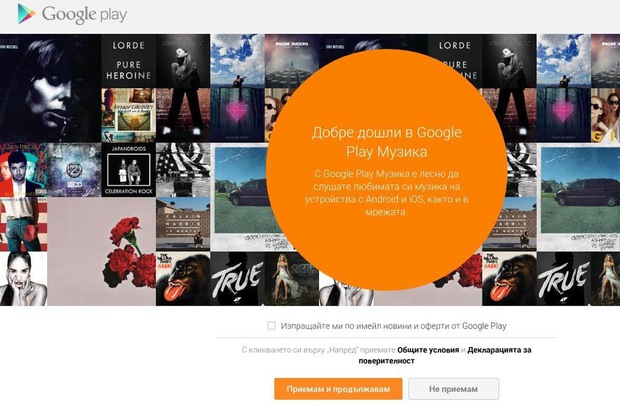This screenshot has width=620, height=413.
Task: Click the Не приемам button
Action: click(x=454, y=389)
